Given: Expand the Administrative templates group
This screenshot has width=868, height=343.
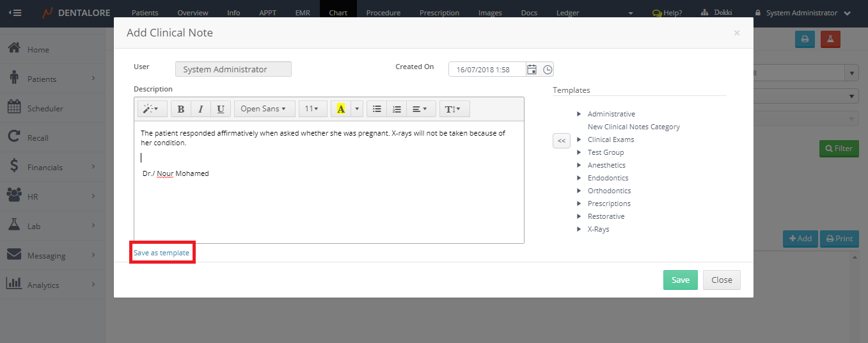Looking at the screenshot, I should tap(579, 114).
